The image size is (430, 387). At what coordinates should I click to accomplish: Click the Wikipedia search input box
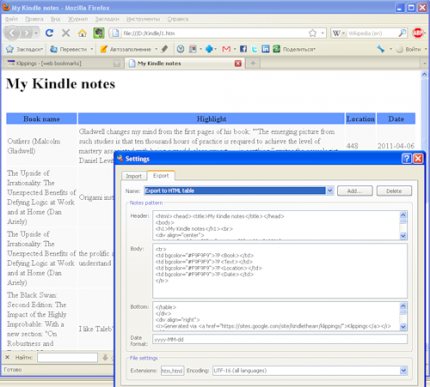[372, 33]
